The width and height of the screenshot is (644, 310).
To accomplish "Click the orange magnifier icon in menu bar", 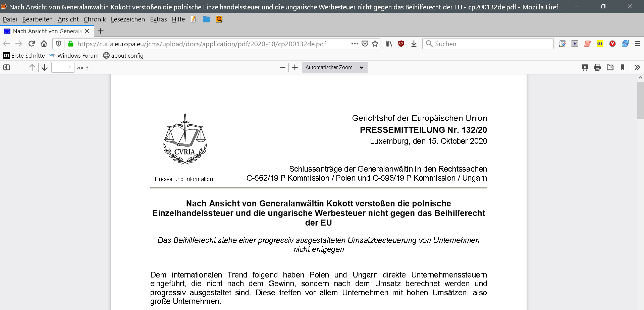I will click(219, 19).
